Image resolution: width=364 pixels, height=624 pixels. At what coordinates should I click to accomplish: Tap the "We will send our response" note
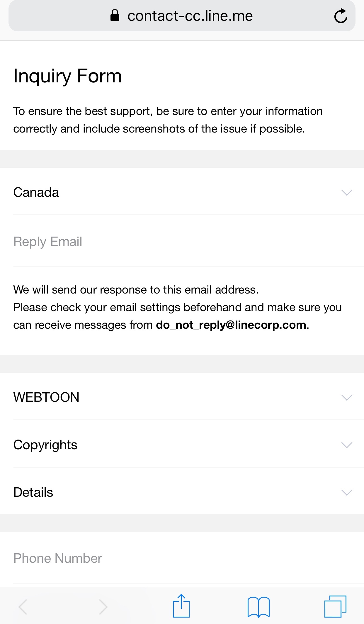pyautogui.click(x=136, y=290)
